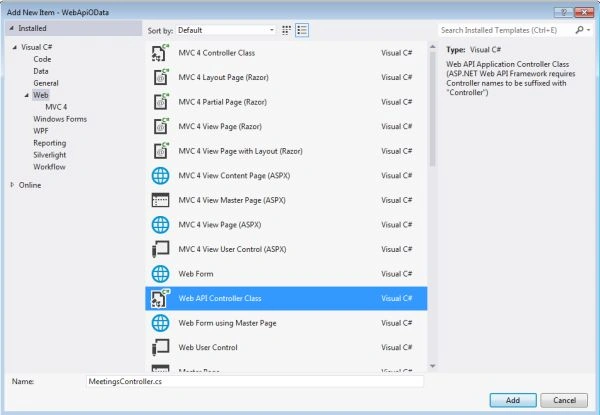Select 'MVC 4 Controller Class' template text
The width and height of the screenshot is (600, 415).
[217, 53]
